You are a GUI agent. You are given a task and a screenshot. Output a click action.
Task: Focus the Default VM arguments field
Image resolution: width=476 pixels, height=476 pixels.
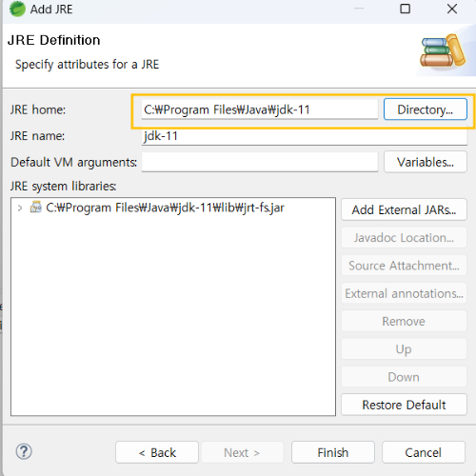click(x=260, y=162)
